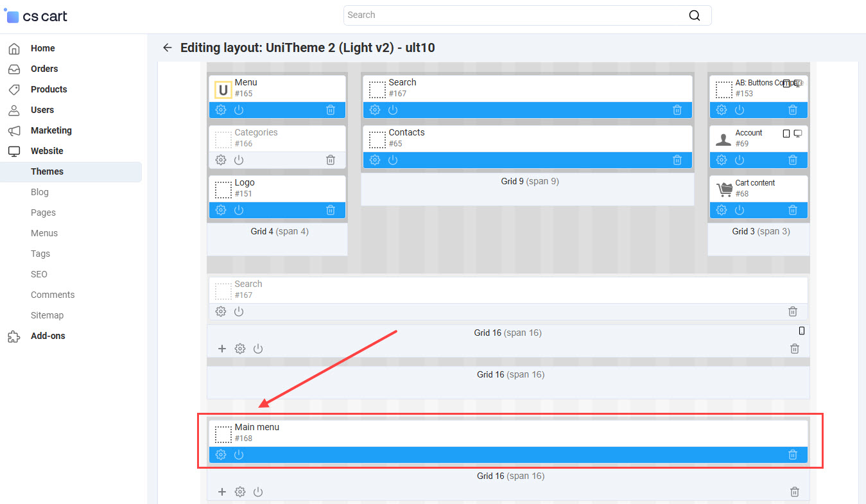Open settings gear of greyed-out full-width Search block

tap(221, 311)
